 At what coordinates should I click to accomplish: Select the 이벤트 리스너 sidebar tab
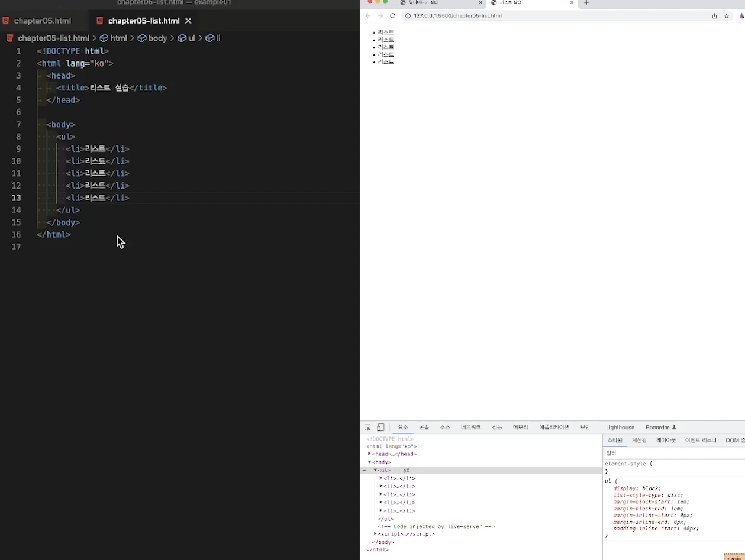tap(701, 440)
